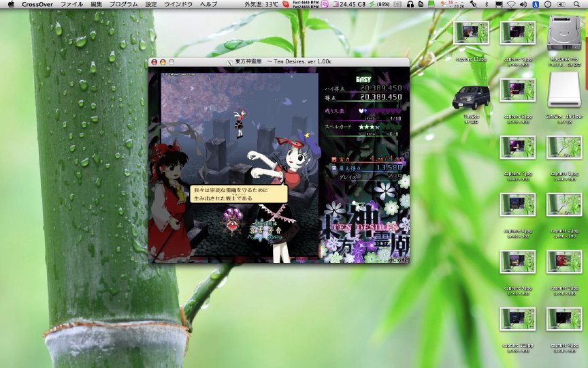Click the 霊力 4.00/4.00 power value
The image size is (588, 368).
(387, 159)
